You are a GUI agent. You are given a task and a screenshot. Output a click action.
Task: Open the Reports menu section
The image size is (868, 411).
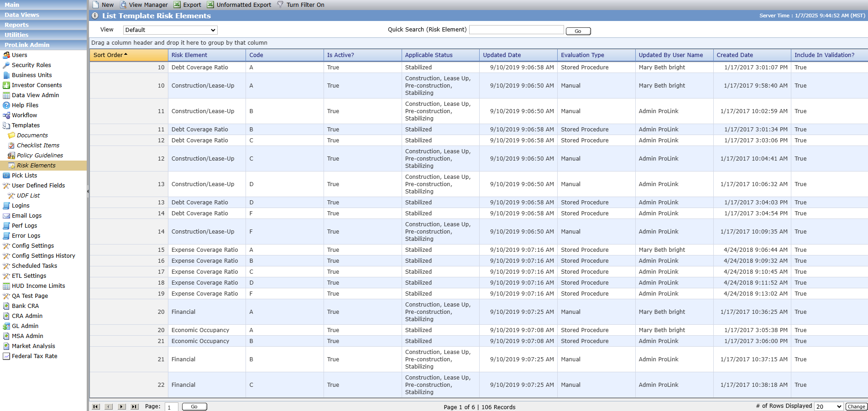coord(43,25)
